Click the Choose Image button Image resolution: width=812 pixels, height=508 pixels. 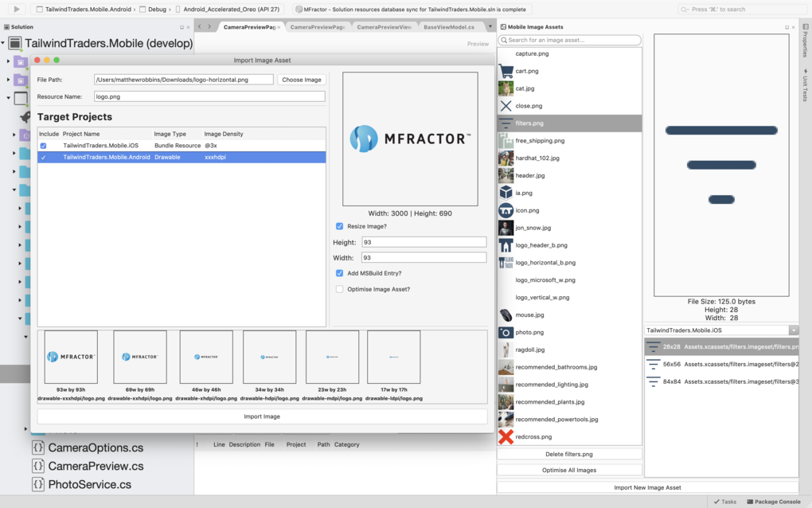[302, 80]
